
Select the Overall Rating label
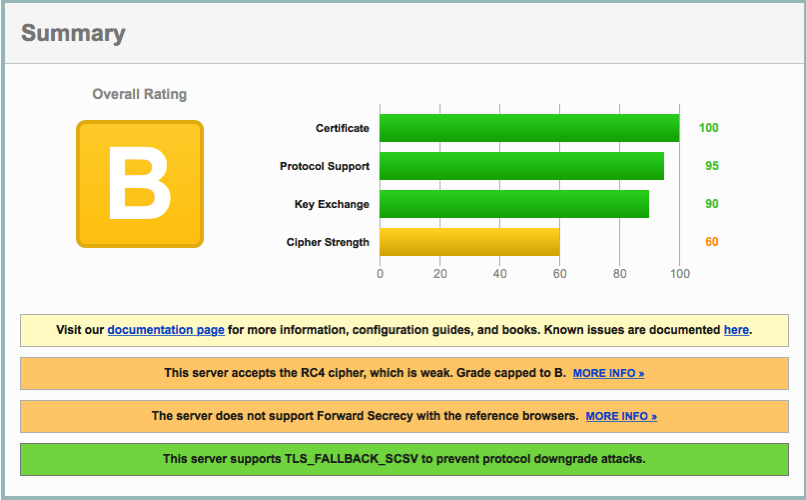coord(139,94)
